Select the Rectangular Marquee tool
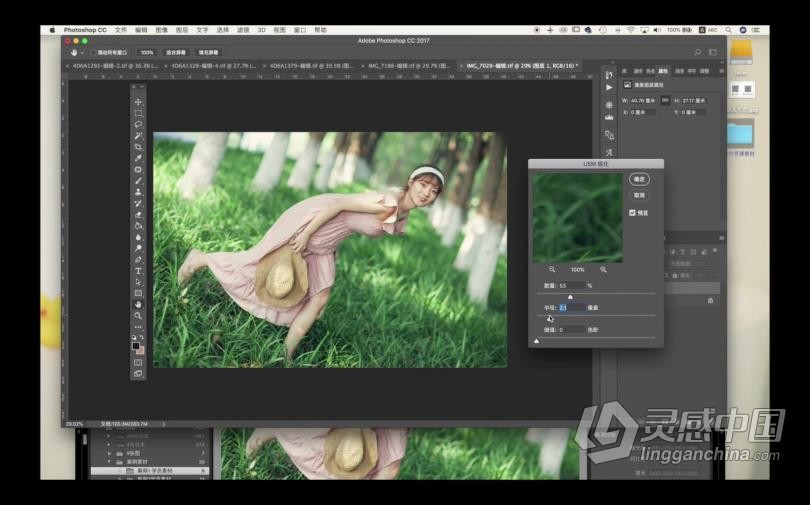Image resolution: width=810 pixels, height=505 pixels. pyautogui.click(x=138, y=113)
